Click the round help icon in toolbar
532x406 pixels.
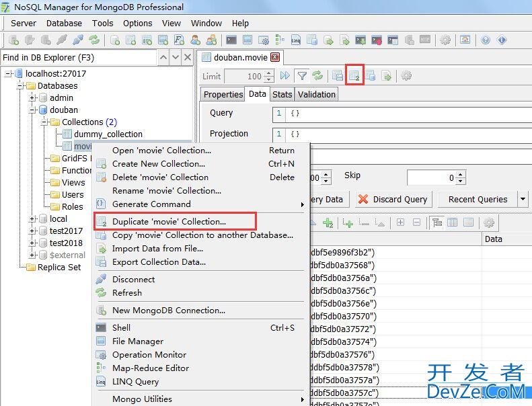pos(486,40)
